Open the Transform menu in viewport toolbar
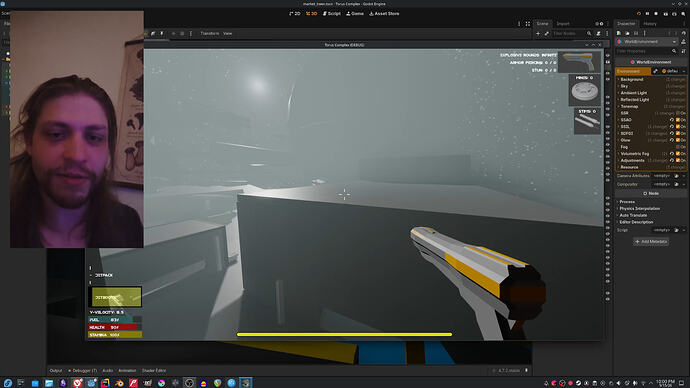Screen dimensions: 690x388 pyautogui.click(x=209, y=33)
